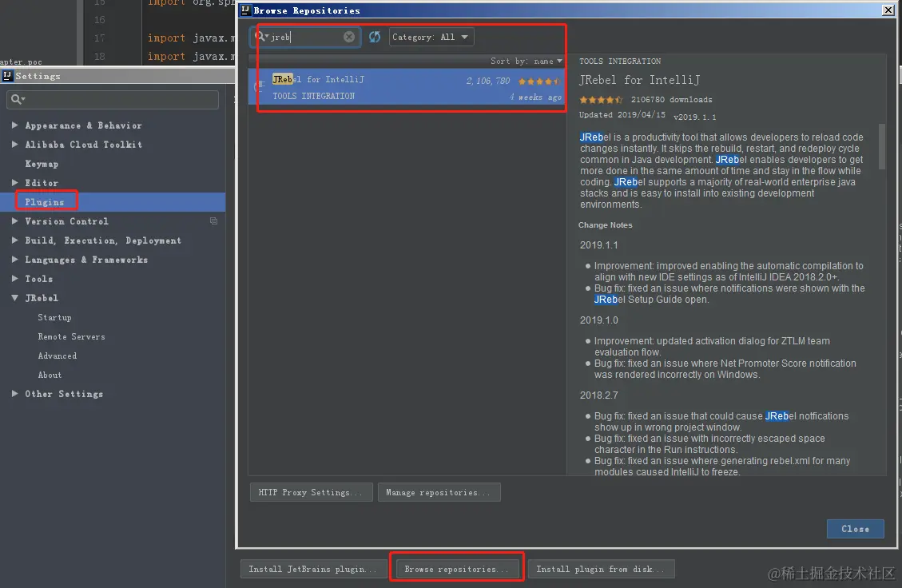Expand the Editor settings node
This screenshot has height=588, width=902.
(15, 182)
